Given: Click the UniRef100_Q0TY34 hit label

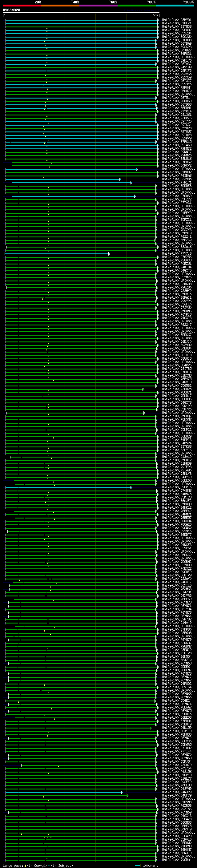Looking at the screenshot, I should (176, 609).
